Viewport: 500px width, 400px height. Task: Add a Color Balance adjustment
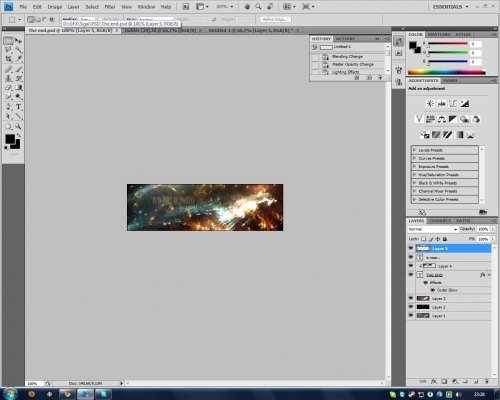tap(442, 119)
